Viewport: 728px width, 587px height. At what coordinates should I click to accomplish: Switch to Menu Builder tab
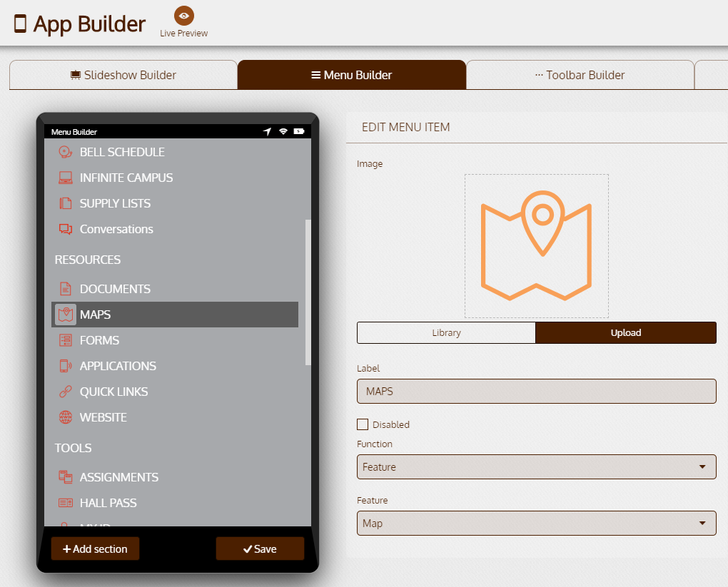coord(351,75)
